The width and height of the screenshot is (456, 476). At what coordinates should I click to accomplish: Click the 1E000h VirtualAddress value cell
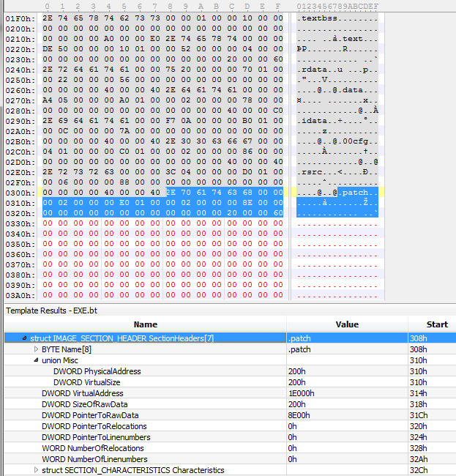[x=347, y=393]
